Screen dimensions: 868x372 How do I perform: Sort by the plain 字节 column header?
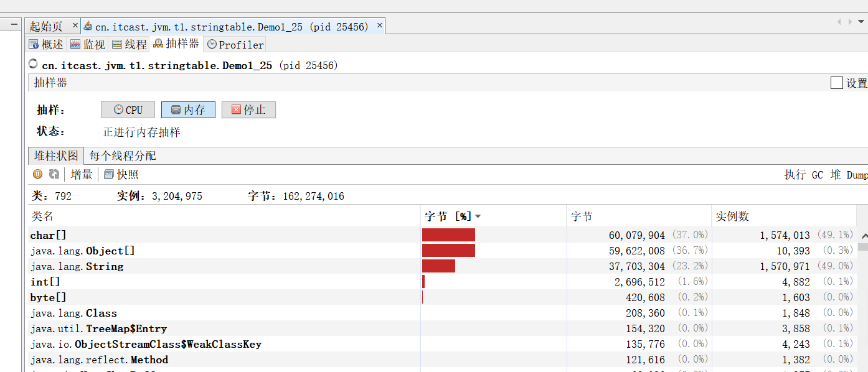pos(639,216)
